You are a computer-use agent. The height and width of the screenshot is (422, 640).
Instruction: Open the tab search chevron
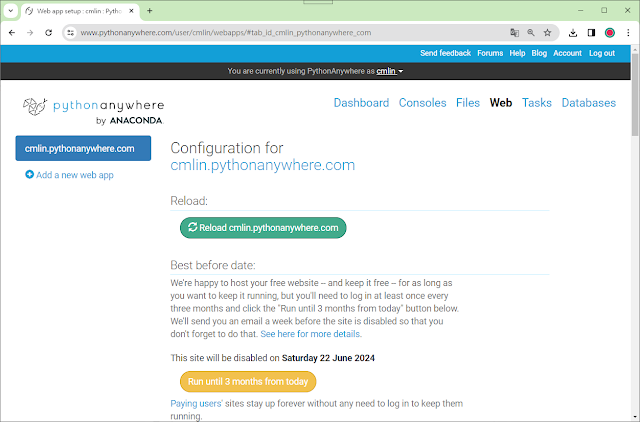(11, 11)
